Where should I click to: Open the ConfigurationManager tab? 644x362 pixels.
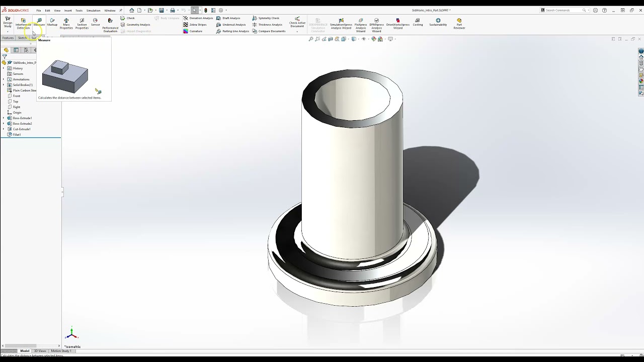[x=26, y=50]
